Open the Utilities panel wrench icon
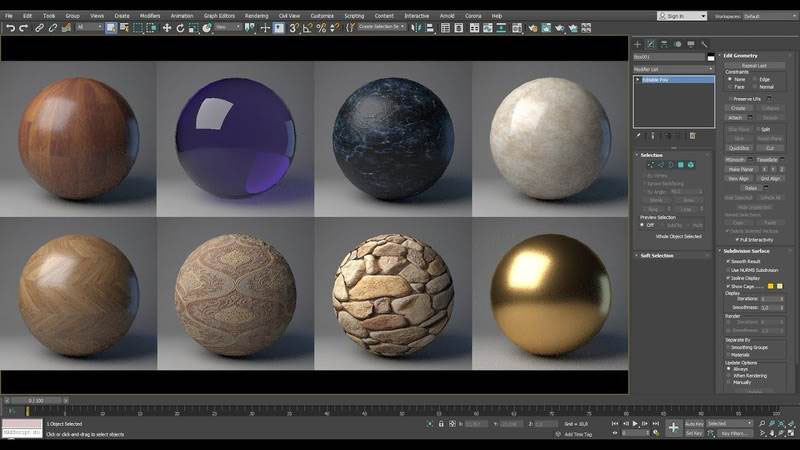Viewport: 800px width, 450px height. point(705,44)
